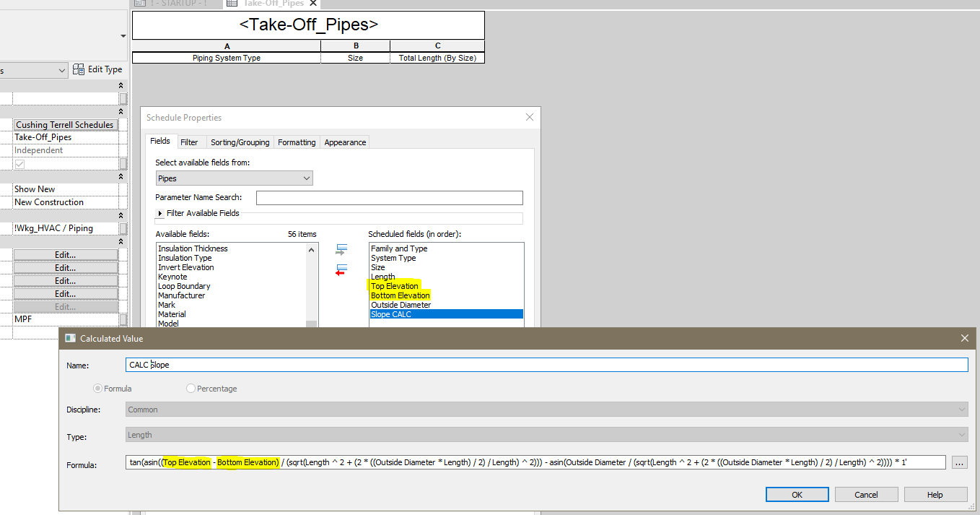Collapse the properties group containing Take-Off_Pipes
This screenshot has height=515, width=980.
click(121, 112)
